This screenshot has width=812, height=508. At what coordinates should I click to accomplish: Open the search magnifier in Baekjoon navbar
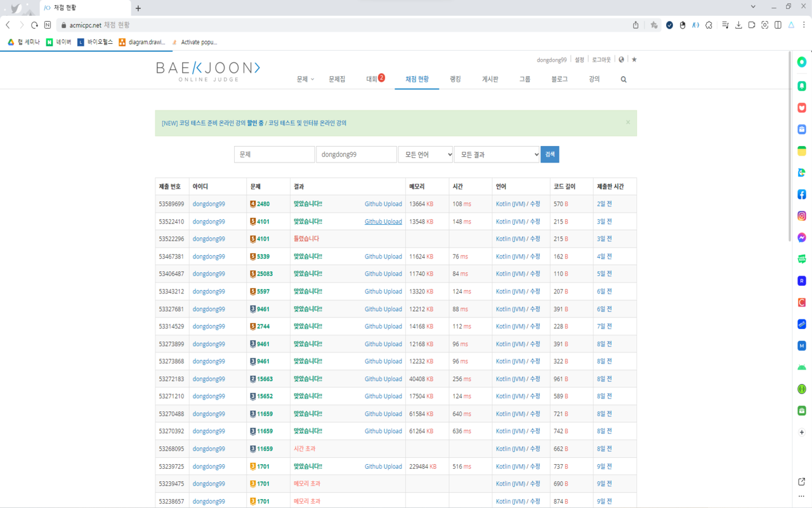click(623, 79)
